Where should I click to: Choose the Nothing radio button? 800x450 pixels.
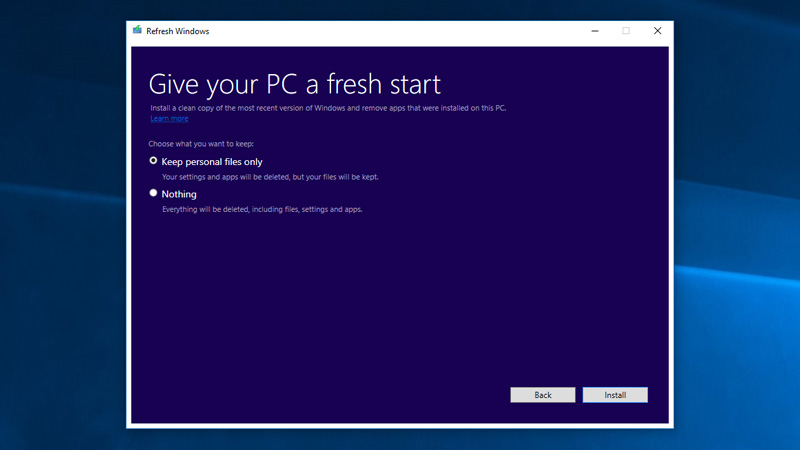(x=153, y=193)
